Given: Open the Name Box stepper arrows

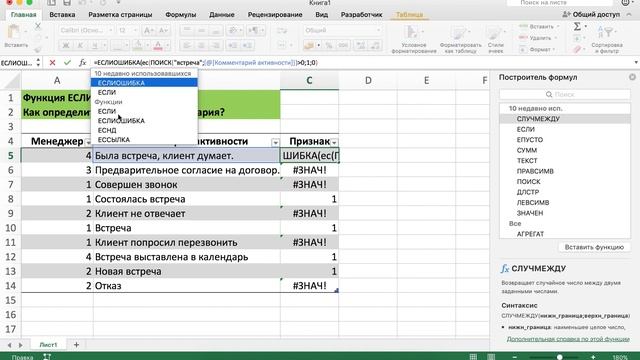Looking at the screenshot, I should [38, 62].
